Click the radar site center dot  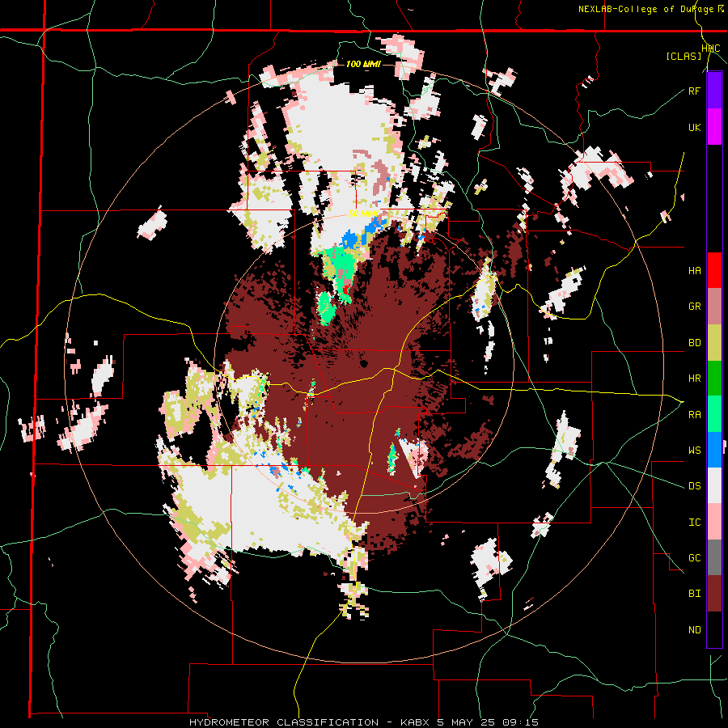pos(363,363)
